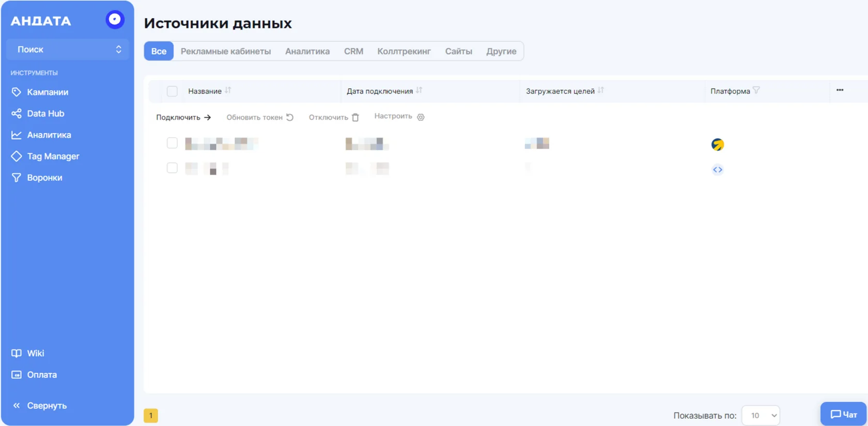868x426 pixels.
Task: Open the Wiki sidebar link
Action: [36, 353]
